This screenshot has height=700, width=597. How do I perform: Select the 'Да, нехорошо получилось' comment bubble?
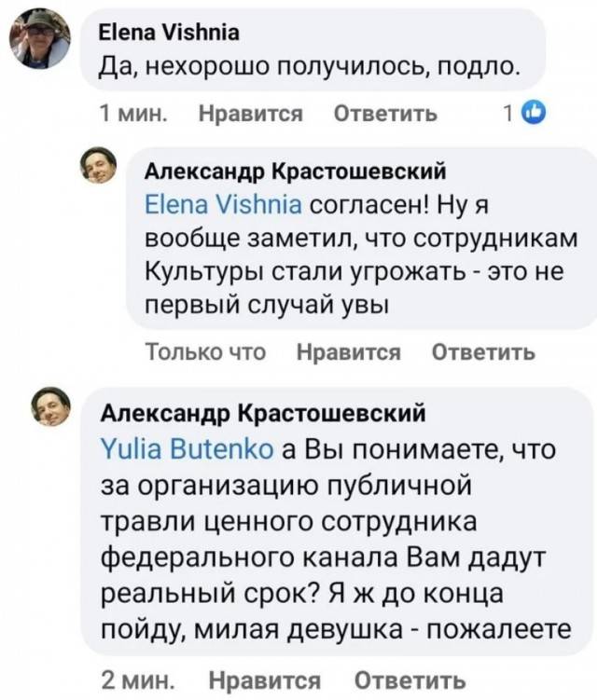[x=313, y=49]
